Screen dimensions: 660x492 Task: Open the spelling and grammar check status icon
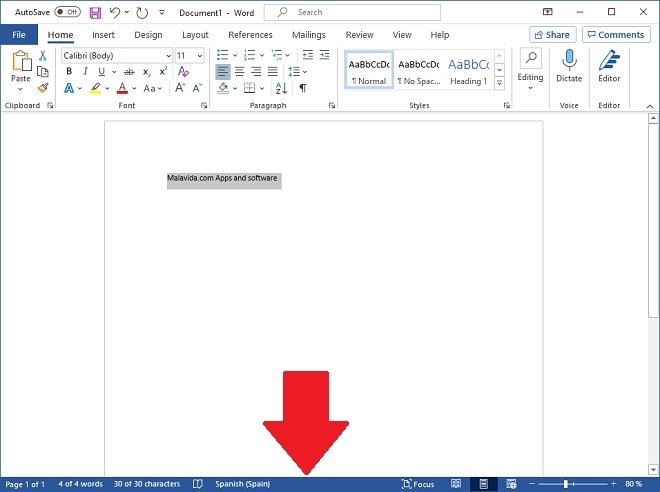click(x=197, y=484)
